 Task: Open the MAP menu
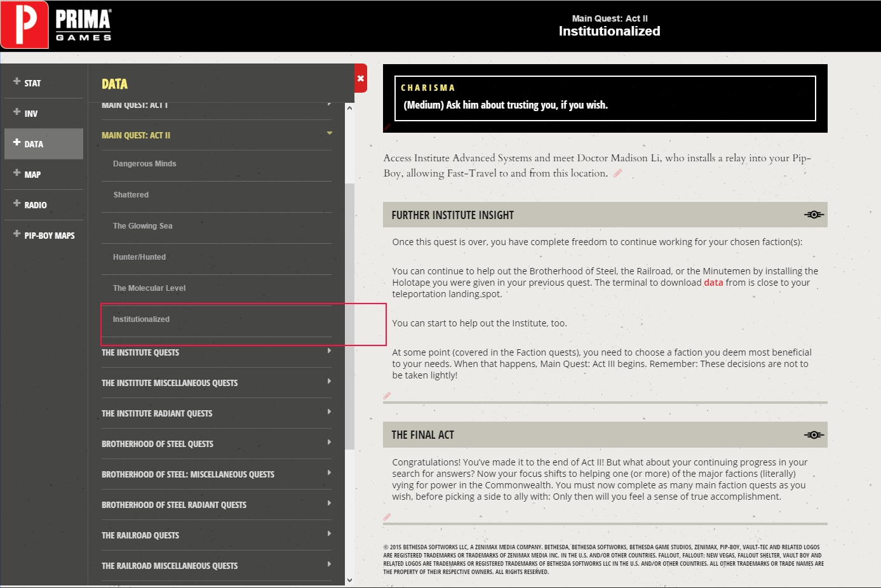pos(44,175)
